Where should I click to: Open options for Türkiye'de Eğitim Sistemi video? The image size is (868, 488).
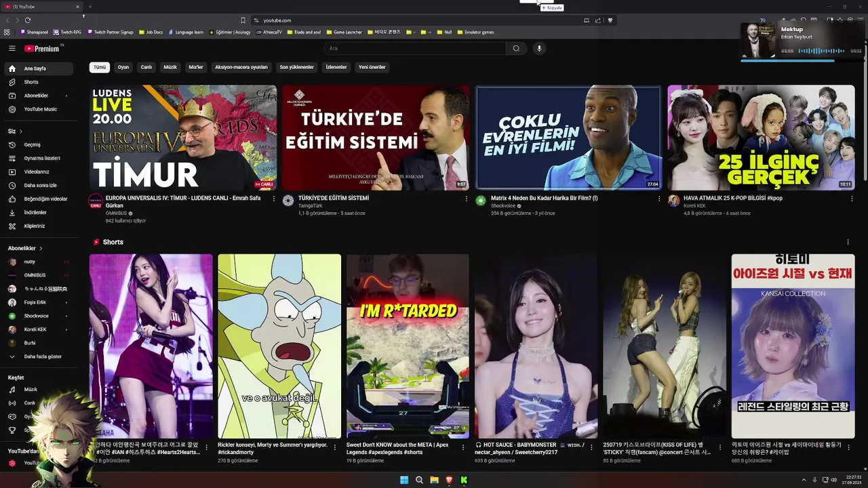(x=467, y=199)
